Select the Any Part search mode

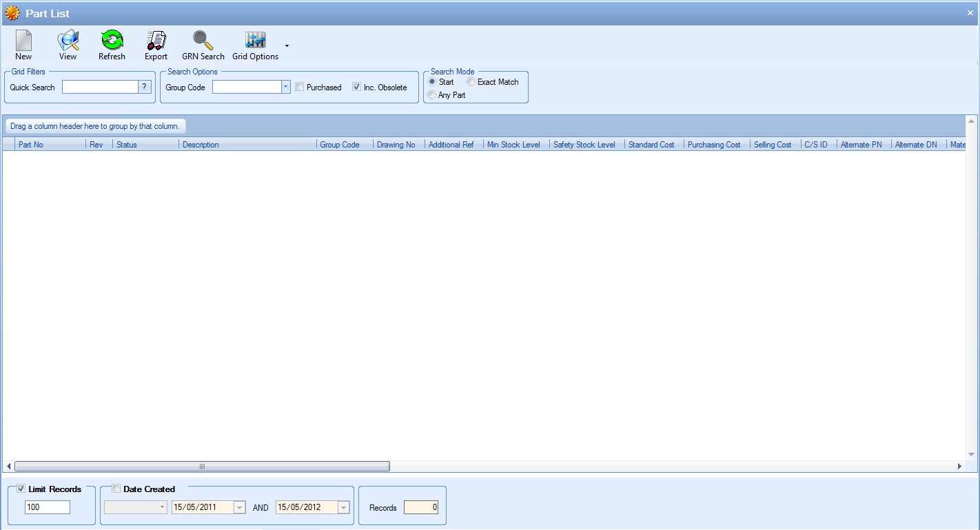[x=432, y=95]
